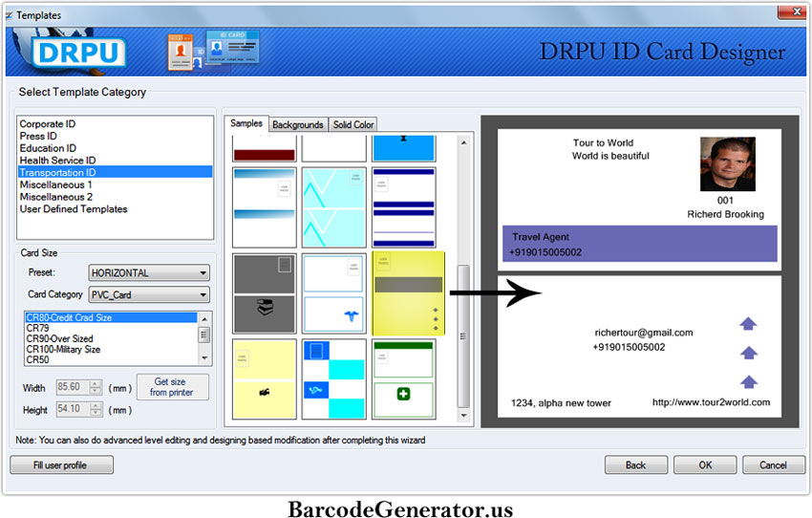Click the Width value field
The height and width of the screenshot is (518, 812).
pyautogui.click(x=73, y=387)
